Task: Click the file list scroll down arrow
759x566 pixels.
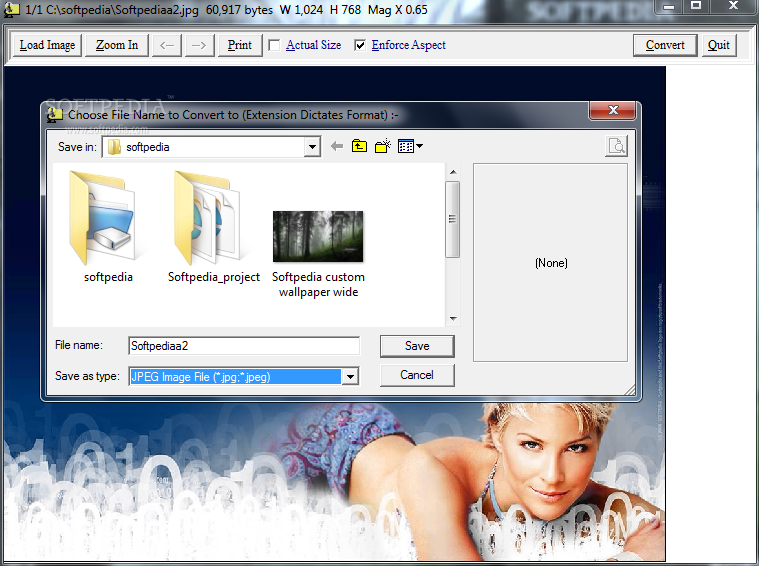Action: (453, 319)
